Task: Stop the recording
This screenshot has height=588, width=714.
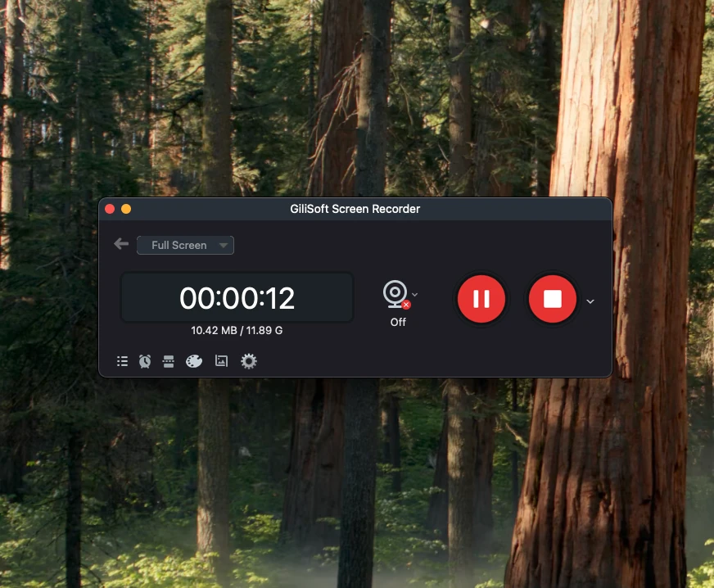Action: tap(553, 299)
